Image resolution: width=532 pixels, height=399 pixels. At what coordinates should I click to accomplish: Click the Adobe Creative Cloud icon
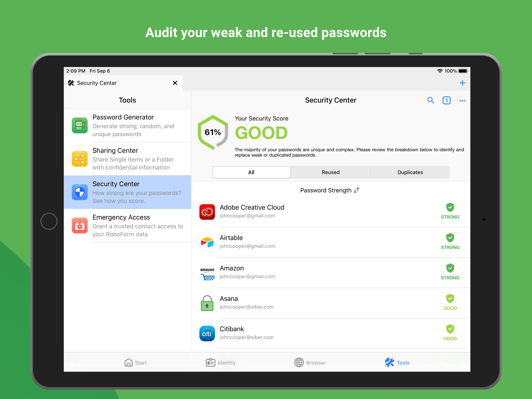(207, 212)
